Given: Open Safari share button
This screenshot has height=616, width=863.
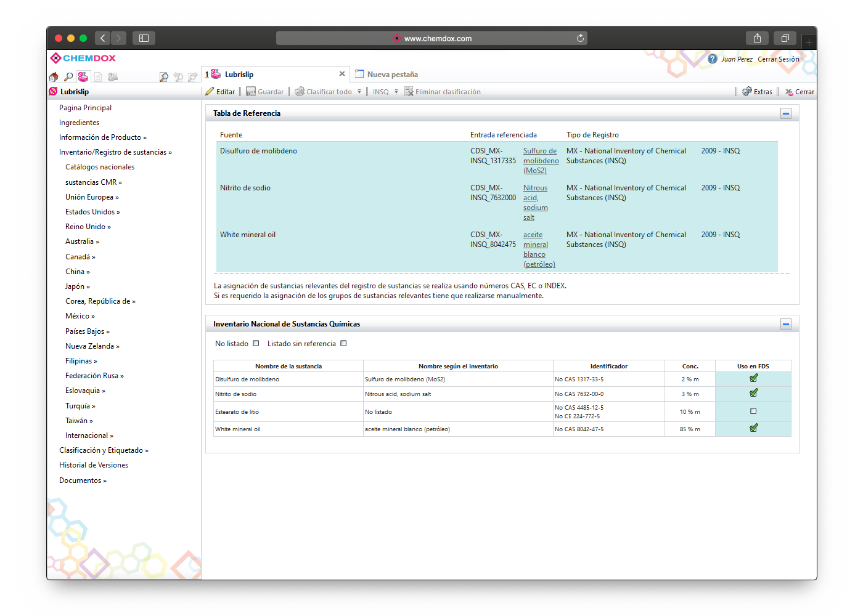Looking at the screenshot, I should click(x=757, y=38).
